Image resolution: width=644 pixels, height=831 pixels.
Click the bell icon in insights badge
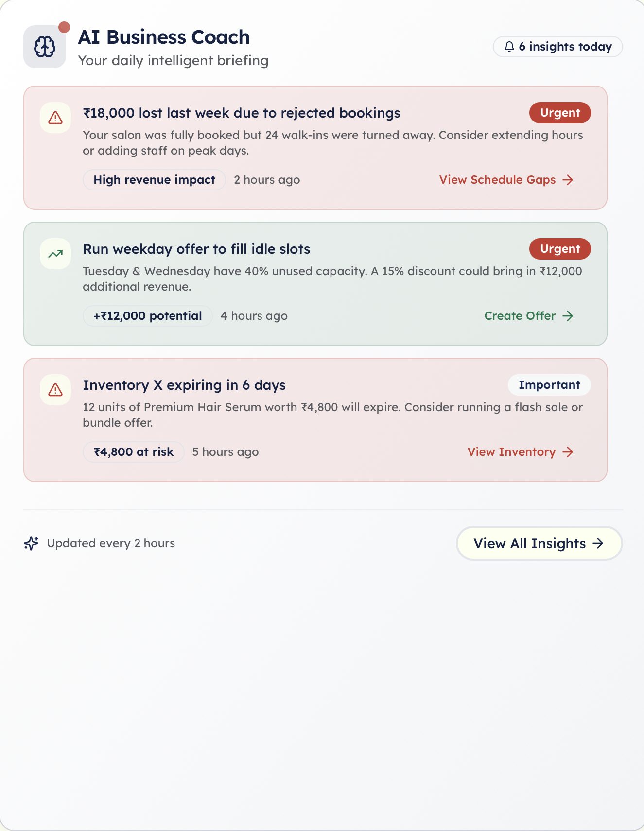tap(509, 47)
